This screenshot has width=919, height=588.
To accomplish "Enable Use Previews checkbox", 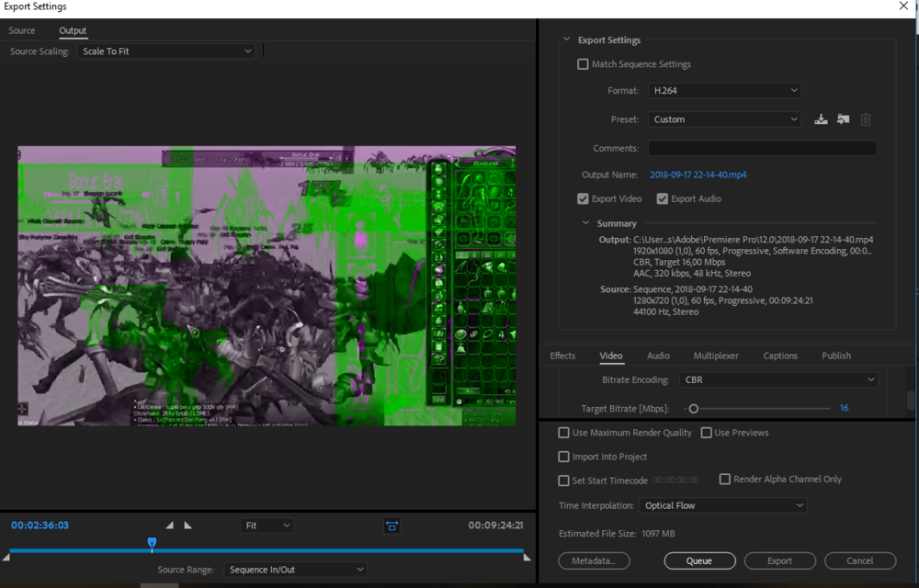I will 706,433.
